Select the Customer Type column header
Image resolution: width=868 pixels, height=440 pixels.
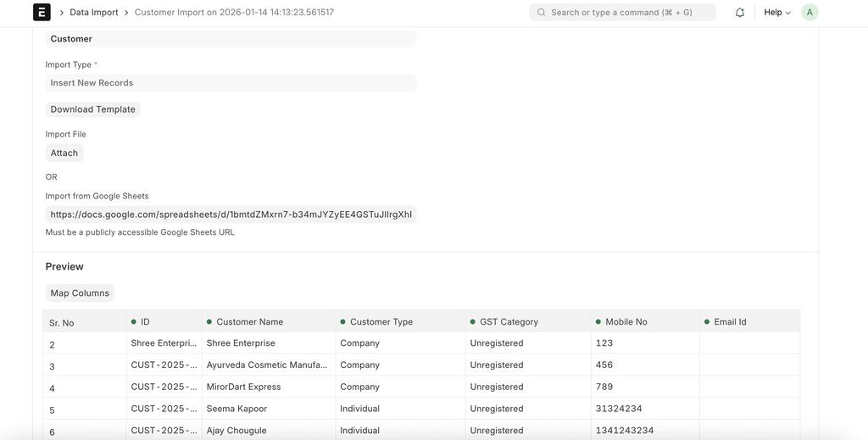[x=381, y=322]
